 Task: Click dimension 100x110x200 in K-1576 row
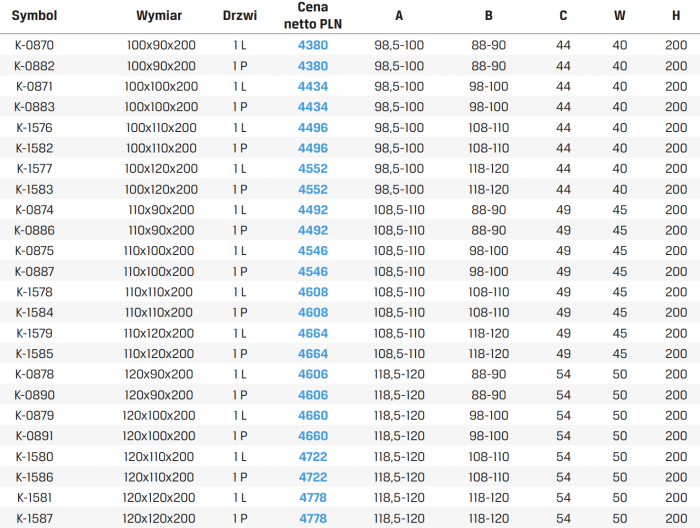tap(161, 128)
